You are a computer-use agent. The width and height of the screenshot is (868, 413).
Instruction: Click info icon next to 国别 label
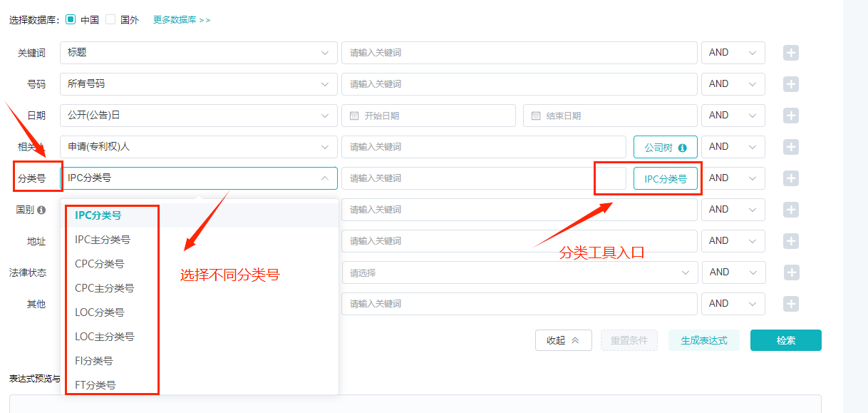coord(41,210)
